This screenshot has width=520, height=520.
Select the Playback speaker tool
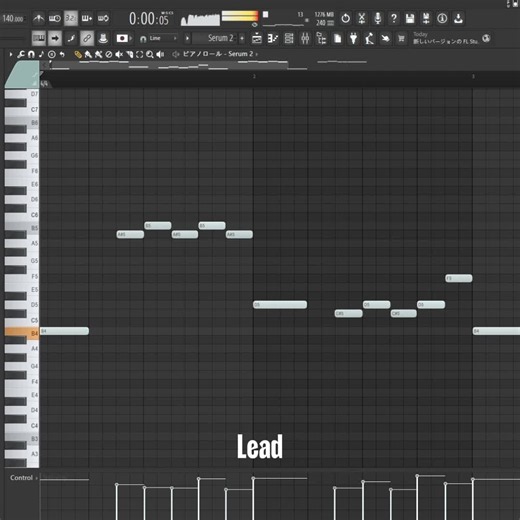[x=160, y=54]
